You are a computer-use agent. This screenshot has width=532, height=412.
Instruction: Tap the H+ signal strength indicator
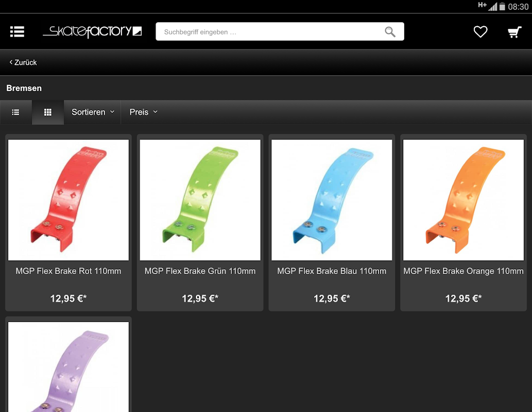(488, 6)
